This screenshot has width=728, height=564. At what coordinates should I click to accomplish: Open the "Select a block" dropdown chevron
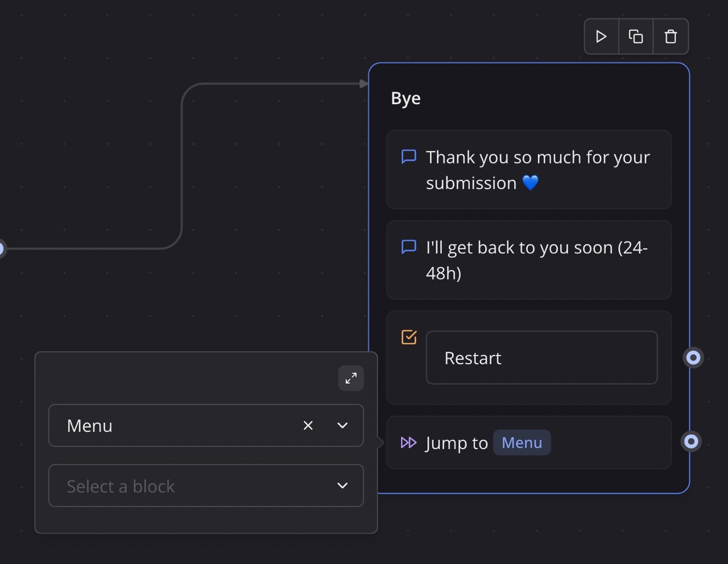pos(342,485)
